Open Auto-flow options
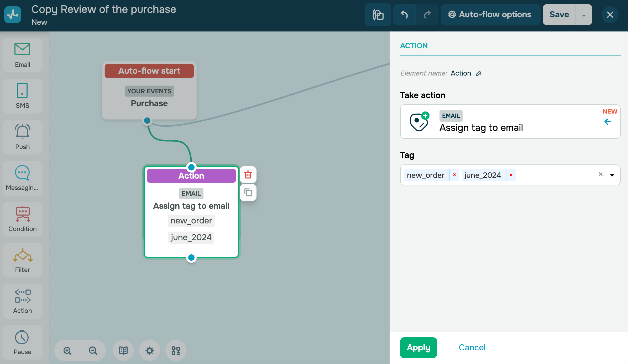628x364 pixels. click(x=490, y=15)
